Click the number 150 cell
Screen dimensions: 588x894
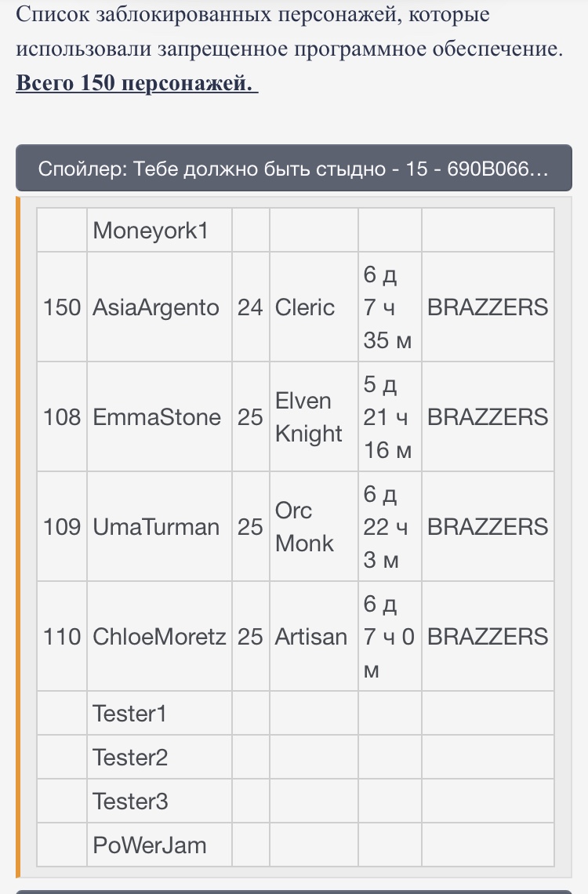[x=62, y=307]
